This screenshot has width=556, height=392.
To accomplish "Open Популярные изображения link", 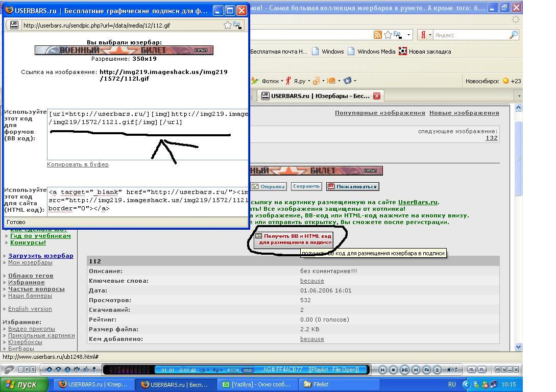I will point(380,113).
